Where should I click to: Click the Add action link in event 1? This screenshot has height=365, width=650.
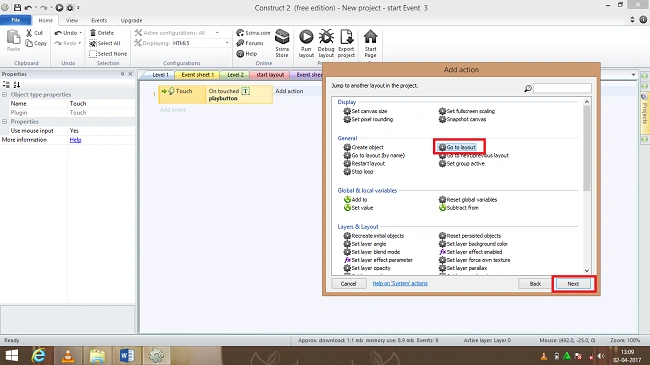(x=289, y=91)
